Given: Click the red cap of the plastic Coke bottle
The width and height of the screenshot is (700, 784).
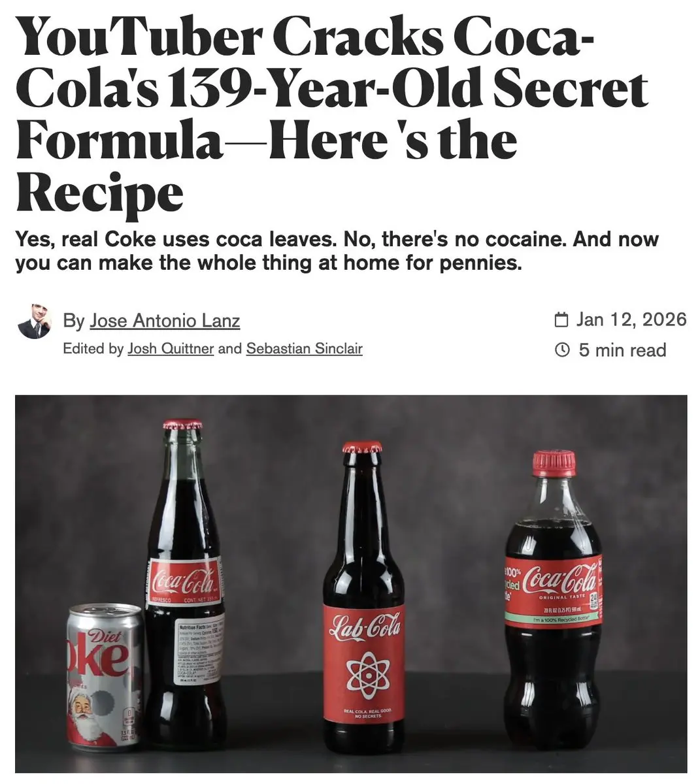Looking at the screenshot, I should click(x=554, y=463).
